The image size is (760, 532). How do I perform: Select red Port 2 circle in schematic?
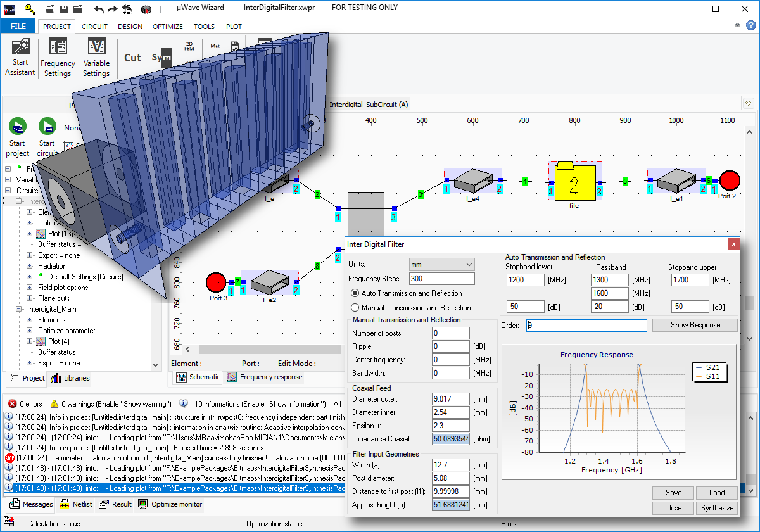point(730,180)
